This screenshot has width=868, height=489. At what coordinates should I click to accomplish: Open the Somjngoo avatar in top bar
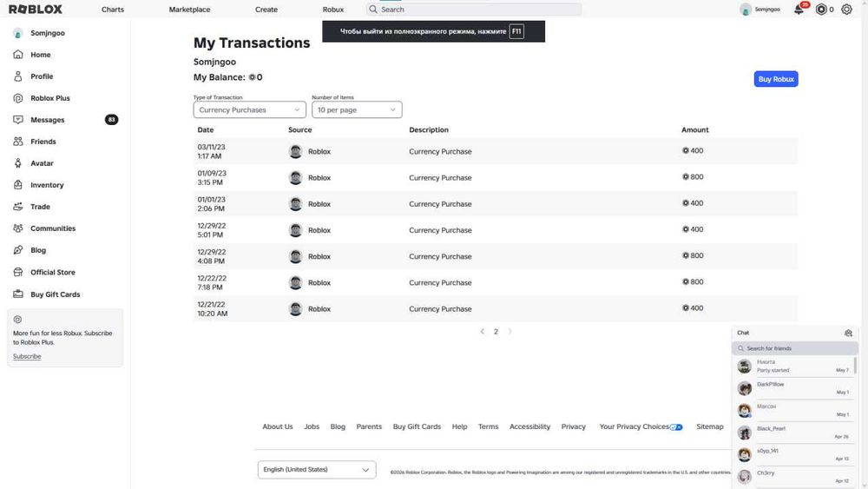(746, 10)
